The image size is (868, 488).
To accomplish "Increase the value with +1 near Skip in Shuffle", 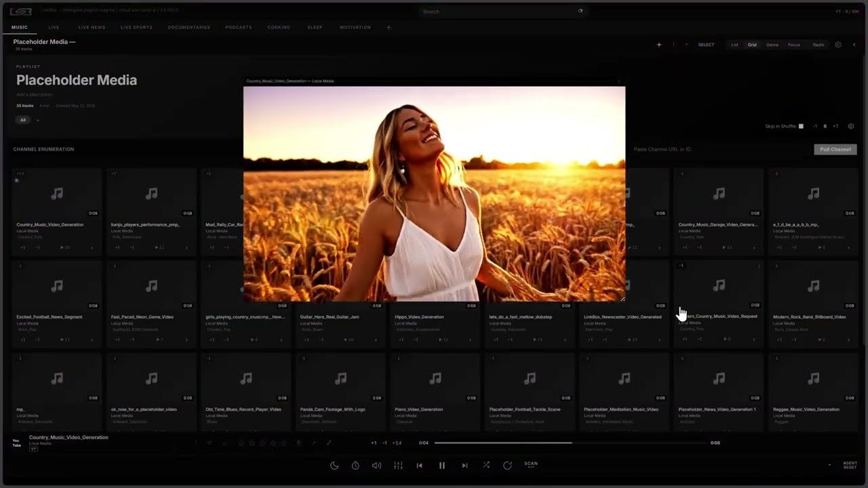I will pyautogui.click(x=835, y=126).
